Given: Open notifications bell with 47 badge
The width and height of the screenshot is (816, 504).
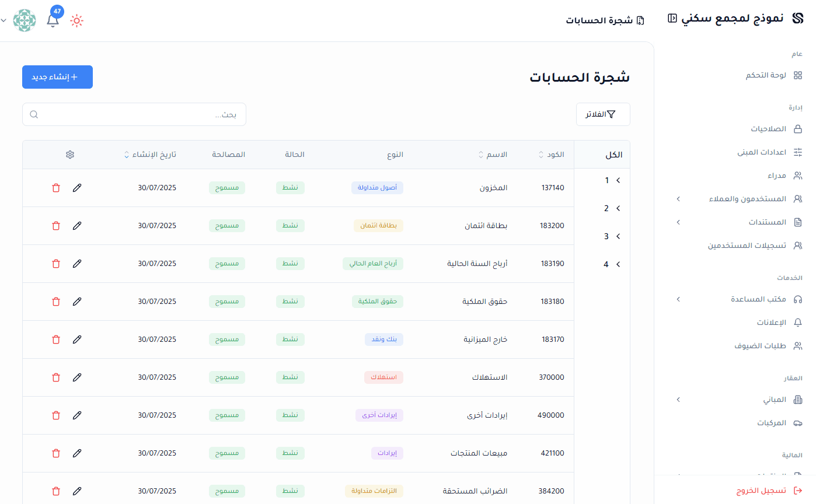Looking at the screenshot, I should (x=53, y=20).
